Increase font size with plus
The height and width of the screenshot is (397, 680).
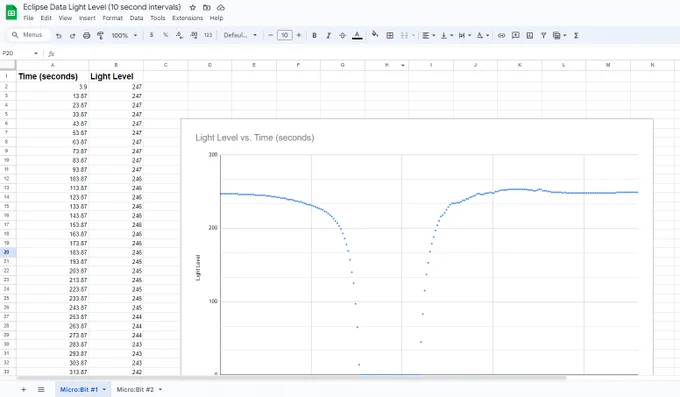[299, 35]
